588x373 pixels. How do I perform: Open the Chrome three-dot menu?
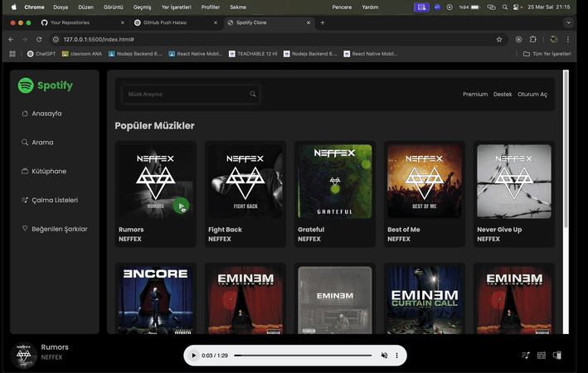568,39
